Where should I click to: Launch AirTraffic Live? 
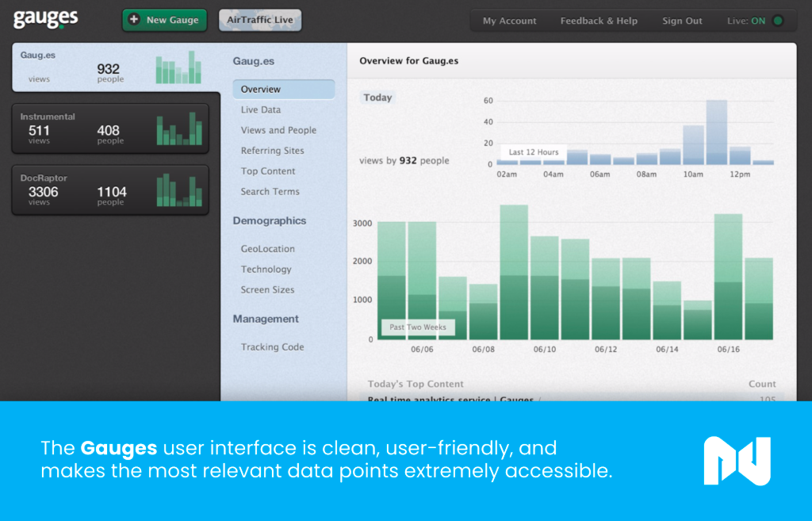click(260, 19)
